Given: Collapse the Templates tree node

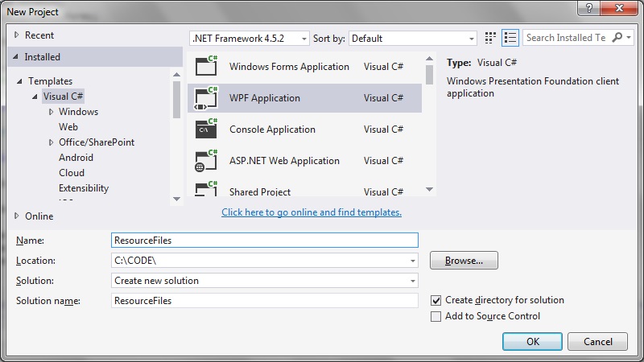Looking at the screenshot, I should [x=19, y=81].
